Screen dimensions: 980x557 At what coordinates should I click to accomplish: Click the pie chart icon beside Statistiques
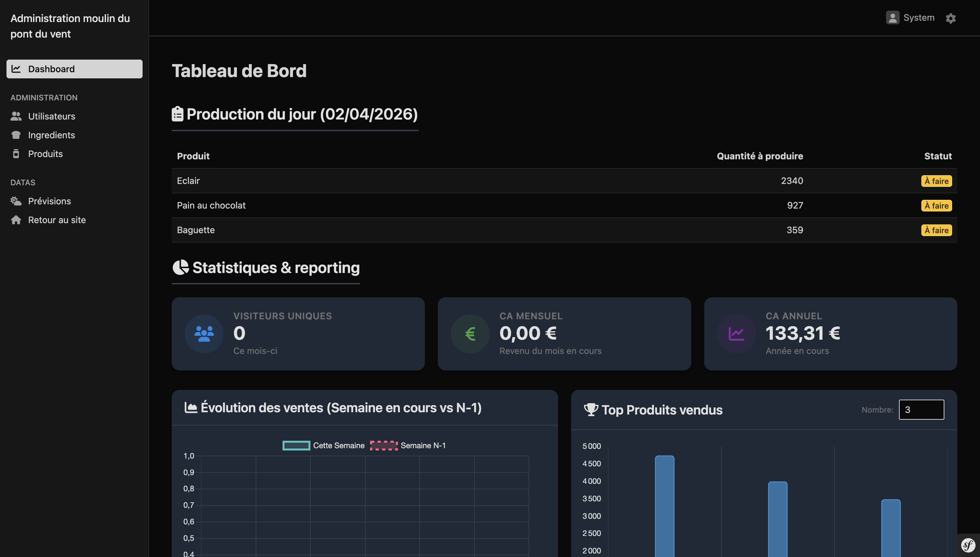[181, 267]
